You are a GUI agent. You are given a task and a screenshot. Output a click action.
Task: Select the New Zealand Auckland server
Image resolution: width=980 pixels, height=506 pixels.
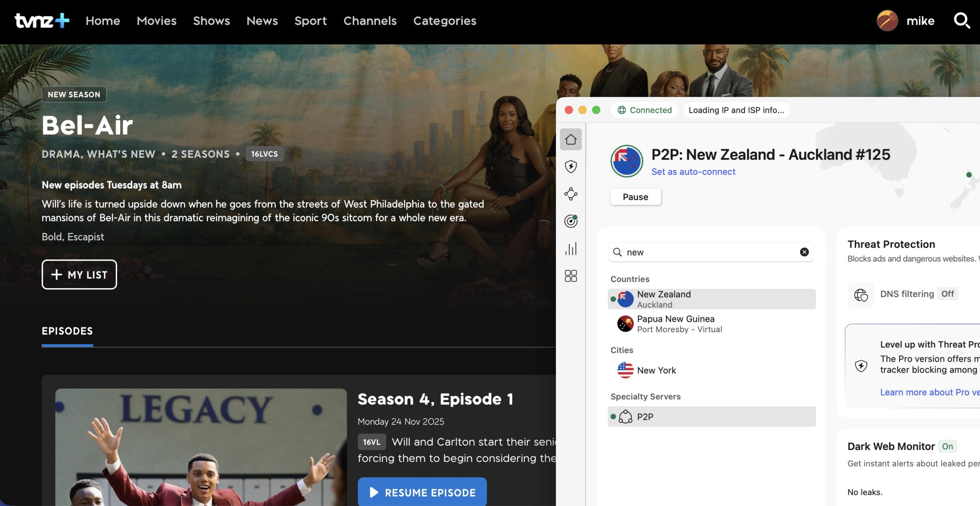tap(711, 299)
